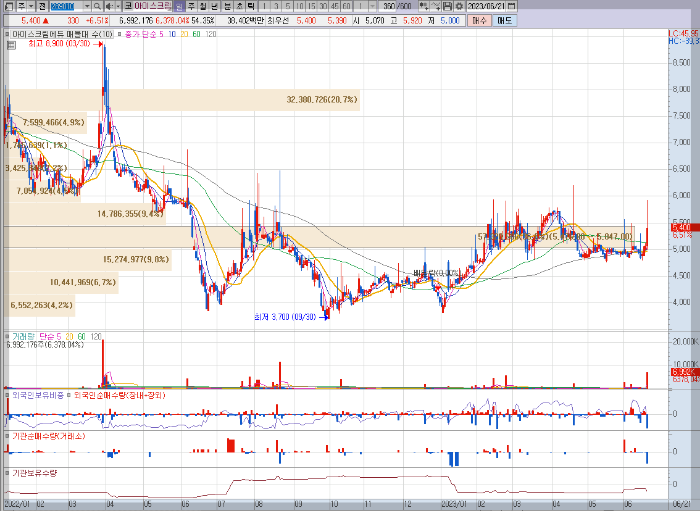Toggle price chart marker before title

[7, 34]
